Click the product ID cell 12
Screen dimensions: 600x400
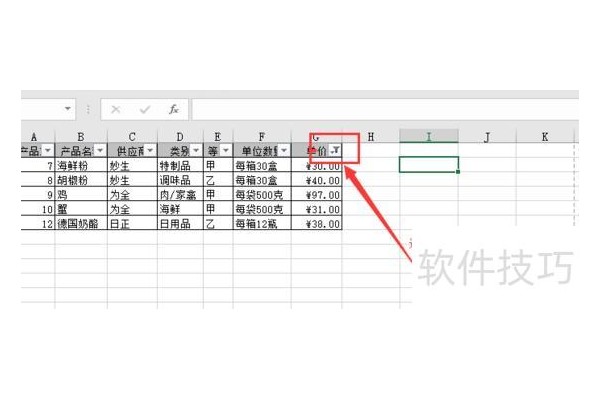point(38,224)
